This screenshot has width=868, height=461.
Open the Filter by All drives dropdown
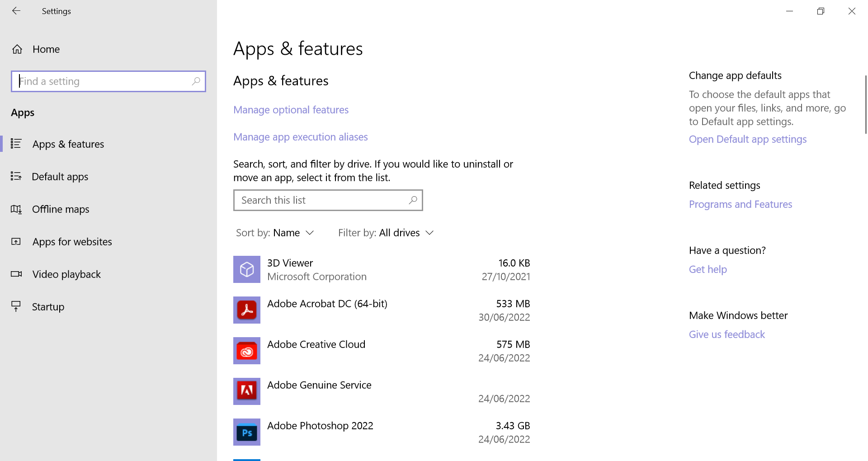point(386,233)
